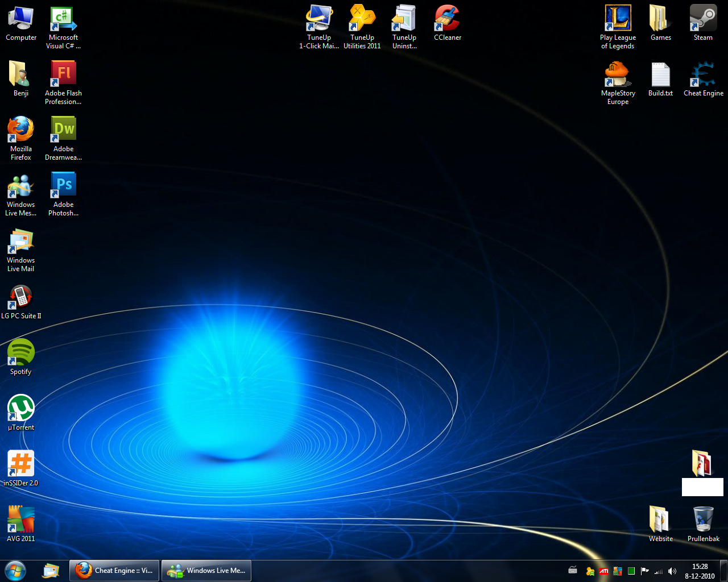The image size is (728, 582).
Task: Click the Show Desktop strip beside the clock
Action: (723, 571)
